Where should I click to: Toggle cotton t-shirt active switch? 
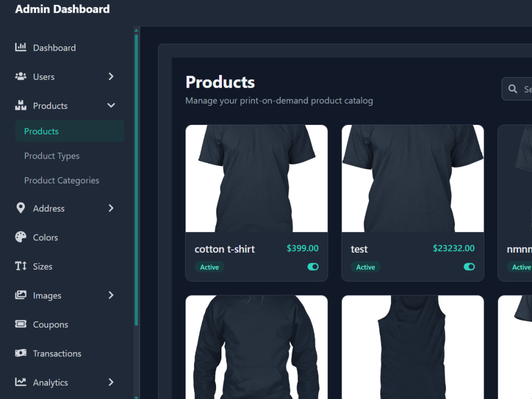click(313, 267)
